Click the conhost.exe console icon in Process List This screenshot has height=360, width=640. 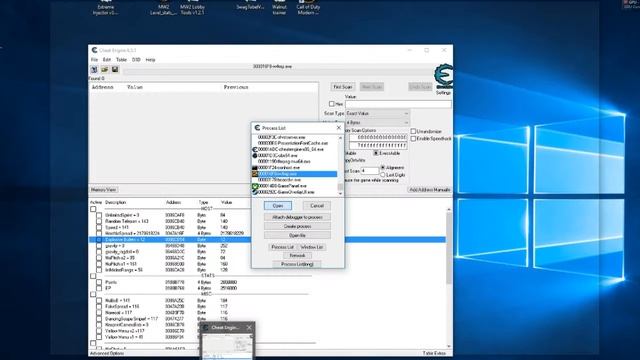click(255, 168)
